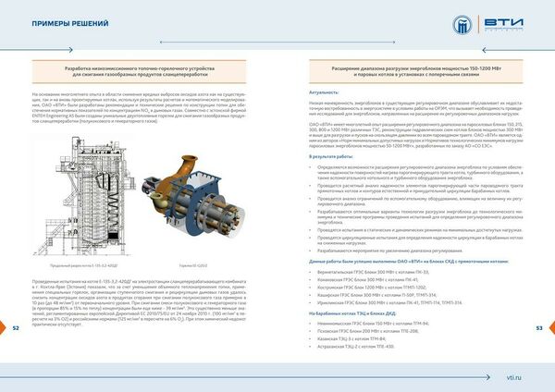Click page number 52
This screenshot has width=555, height=392.
[16, 328]
